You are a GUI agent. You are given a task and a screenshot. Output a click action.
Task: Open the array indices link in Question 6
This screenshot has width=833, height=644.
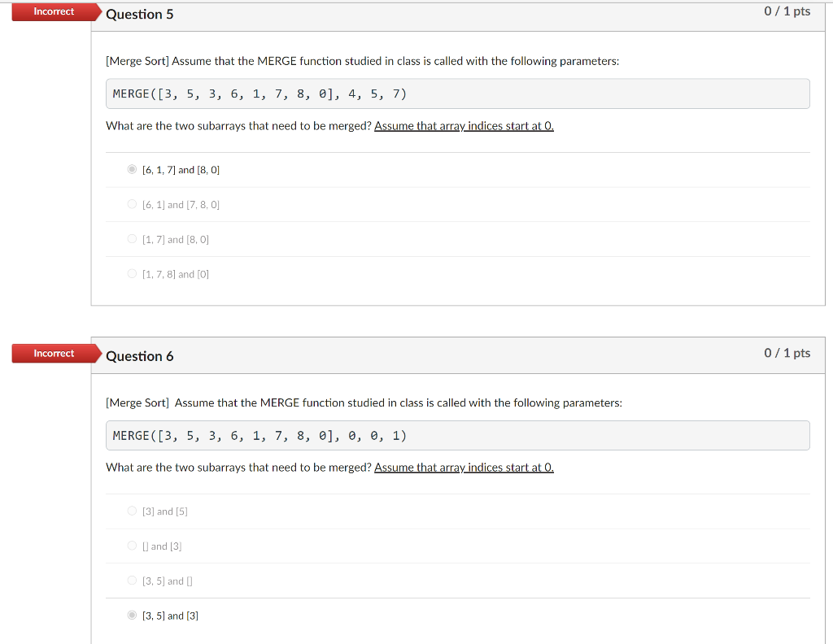coord(463,468)
